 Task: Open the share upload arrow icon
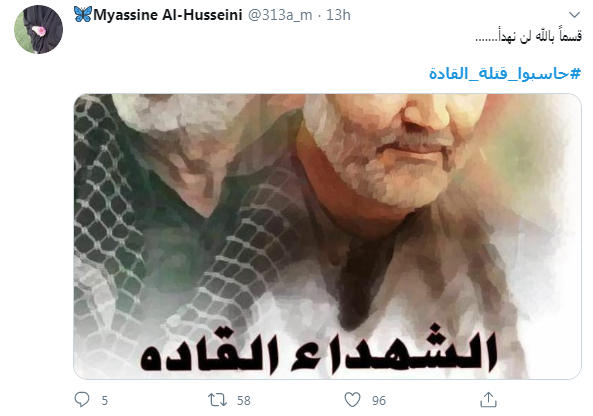pyautogui.click(x=488, y=400)
